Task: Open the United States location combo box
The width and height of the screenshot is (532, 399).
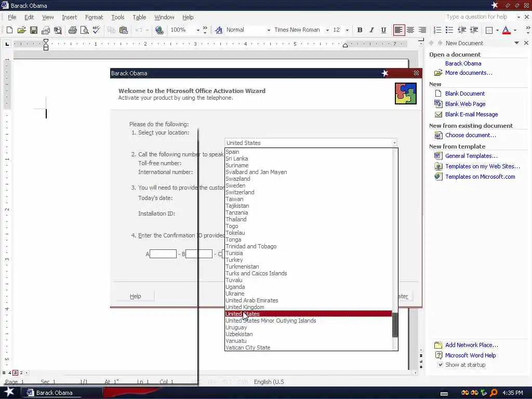Action: coord(311,143)
